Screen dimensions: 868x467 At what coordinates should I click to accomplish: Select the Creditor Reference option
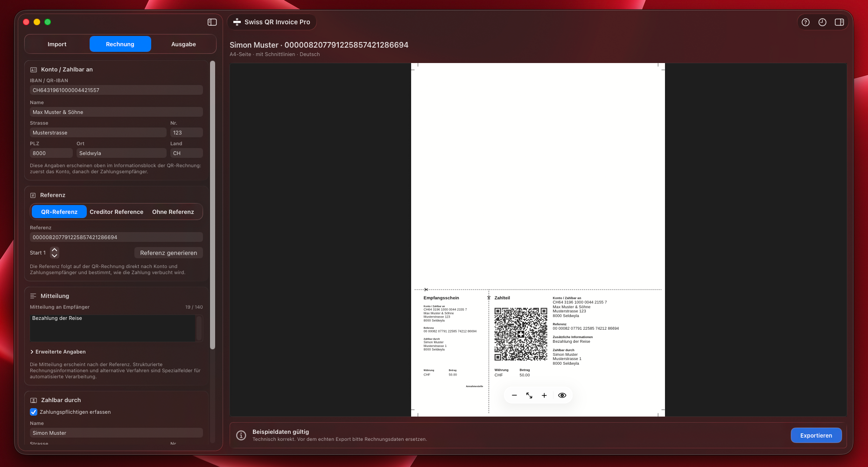(x=117, y=212)
